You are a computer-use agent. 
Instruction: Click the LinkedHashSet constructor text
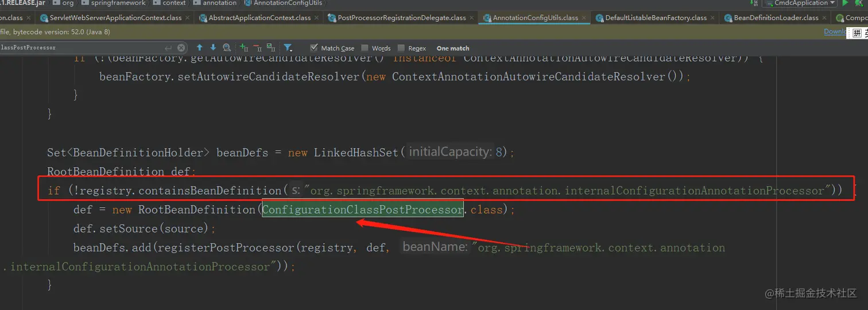pos(356,153)
